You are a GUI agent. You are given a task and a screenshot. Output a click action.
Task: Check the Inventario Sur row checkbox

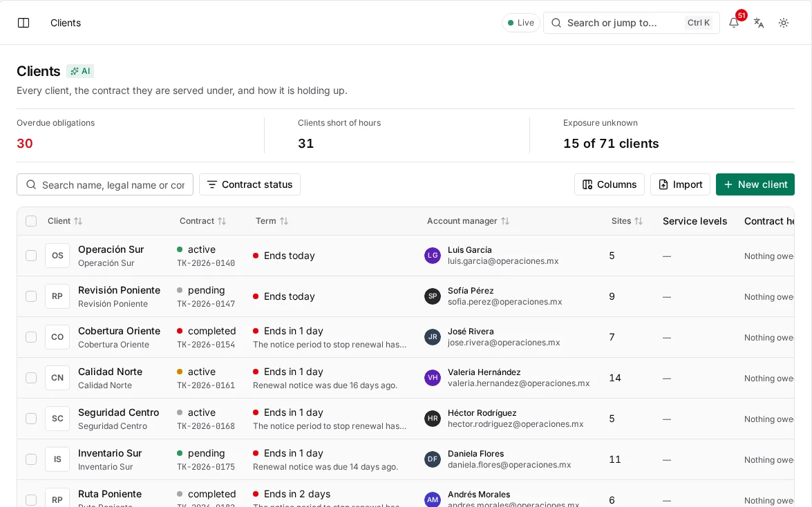coord(31,459)
